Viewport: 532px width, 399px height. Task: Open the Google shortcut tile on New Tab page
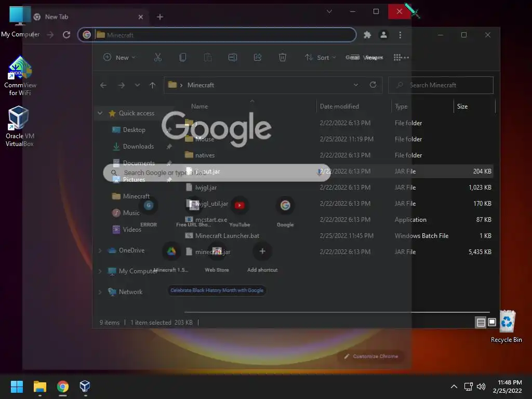coord(285,210)
